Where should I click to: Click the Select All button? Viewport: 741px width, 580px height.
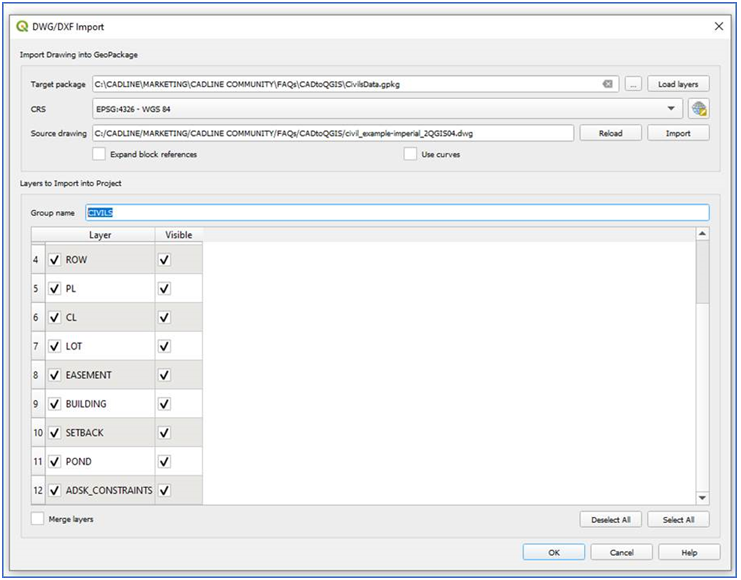[x=678, y=519]
